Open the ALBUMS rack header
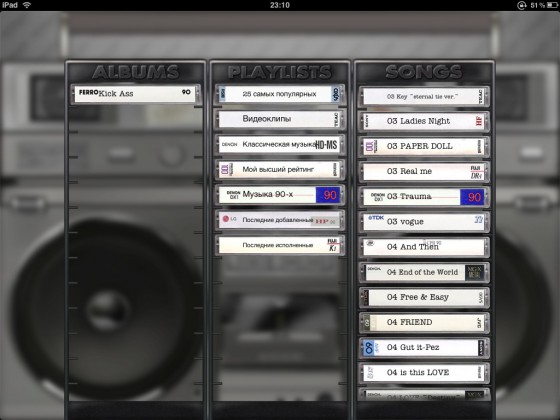 click(x=136, y=72)
